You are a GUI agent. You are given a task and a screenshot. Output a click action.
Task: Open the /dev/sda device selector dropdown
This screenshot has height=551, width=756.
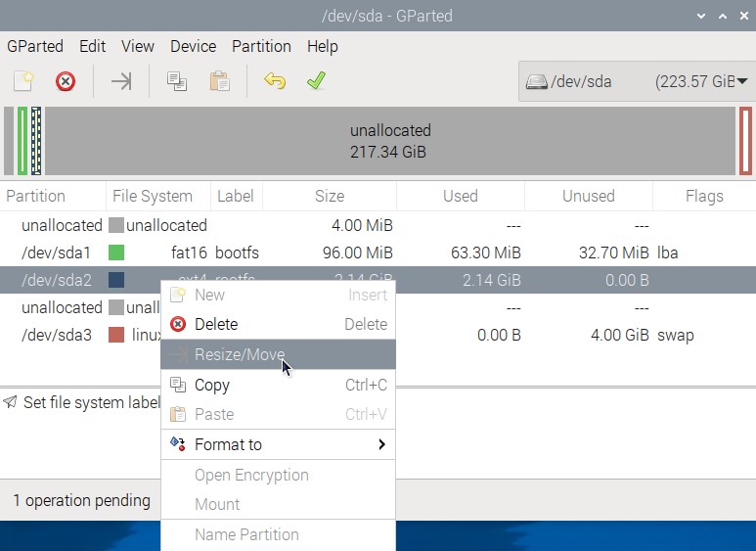click(x=637, y=81)
